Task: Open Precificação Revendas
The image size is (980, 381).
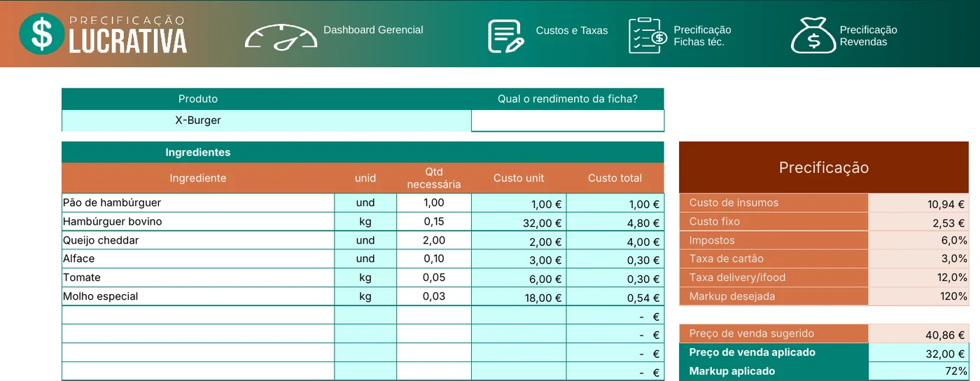Action: 868,36
